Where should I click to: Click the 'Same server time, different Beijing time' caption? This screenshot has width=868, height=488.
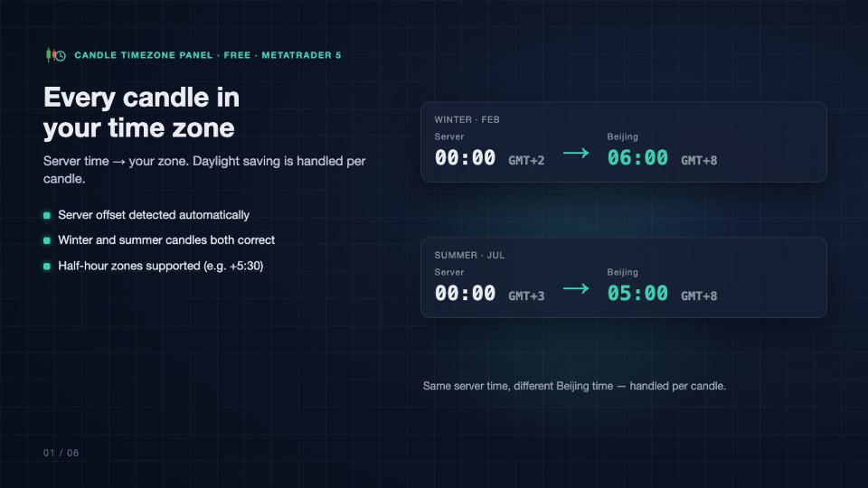574,386
